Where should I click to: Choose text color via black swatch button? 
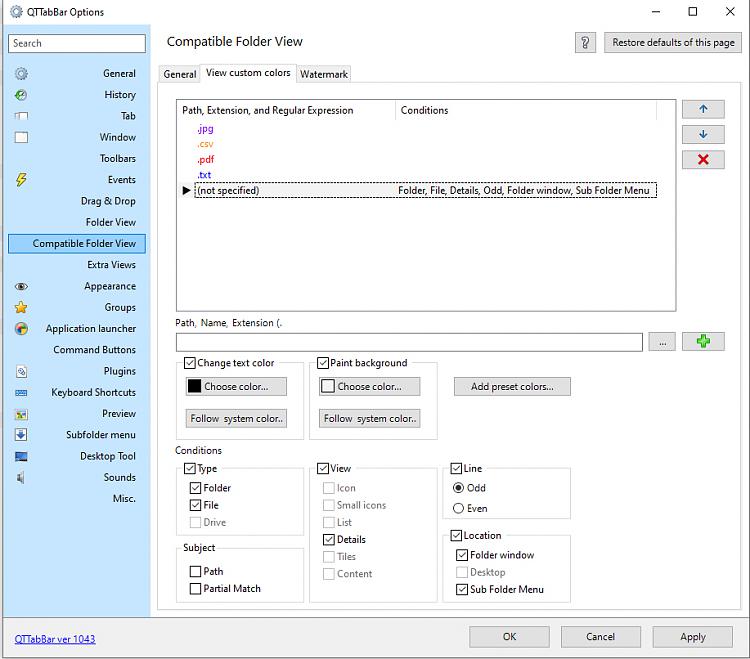(x=236, y=386)
